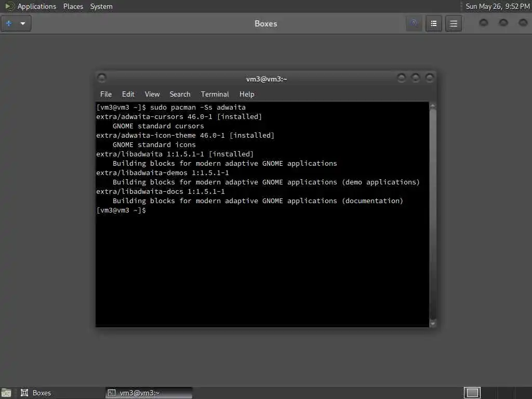Open the terminal Edit menu
532x399 pixels.
128,95
